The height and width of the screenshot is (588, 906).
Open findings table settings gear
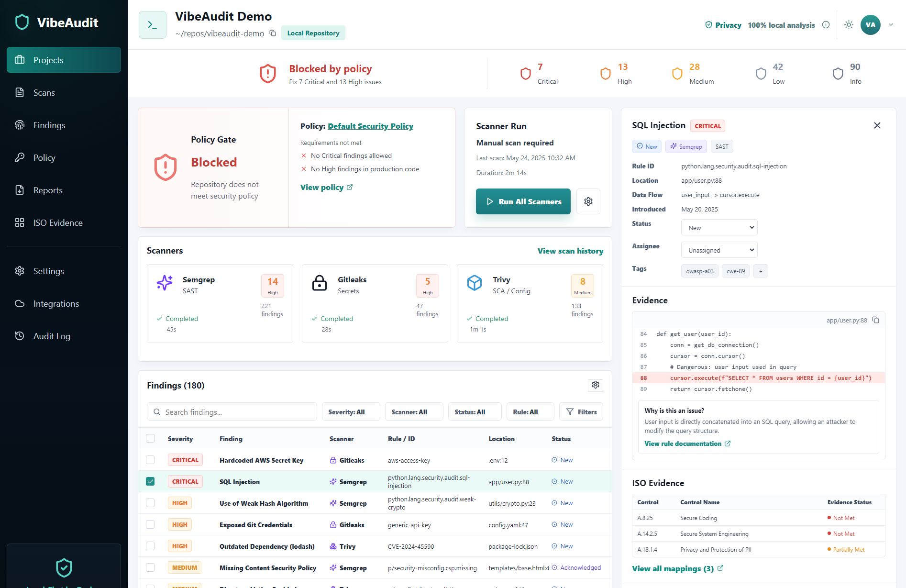pos(596,385)
